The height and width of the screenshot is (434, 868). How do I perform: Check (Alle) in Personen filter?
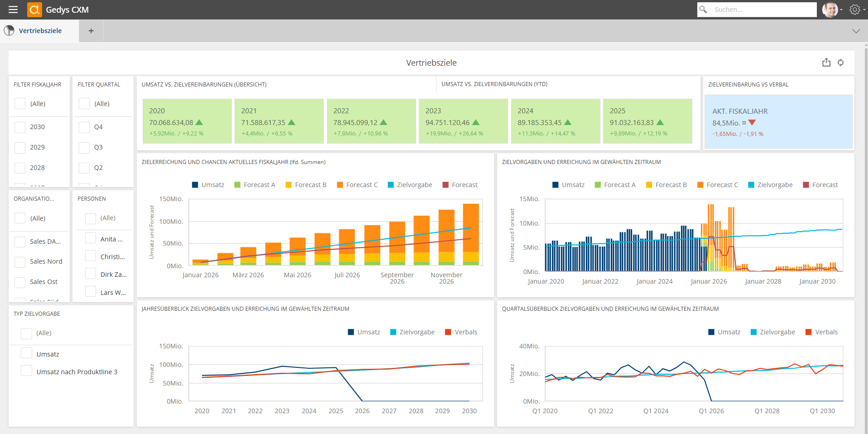pos(91,219)
